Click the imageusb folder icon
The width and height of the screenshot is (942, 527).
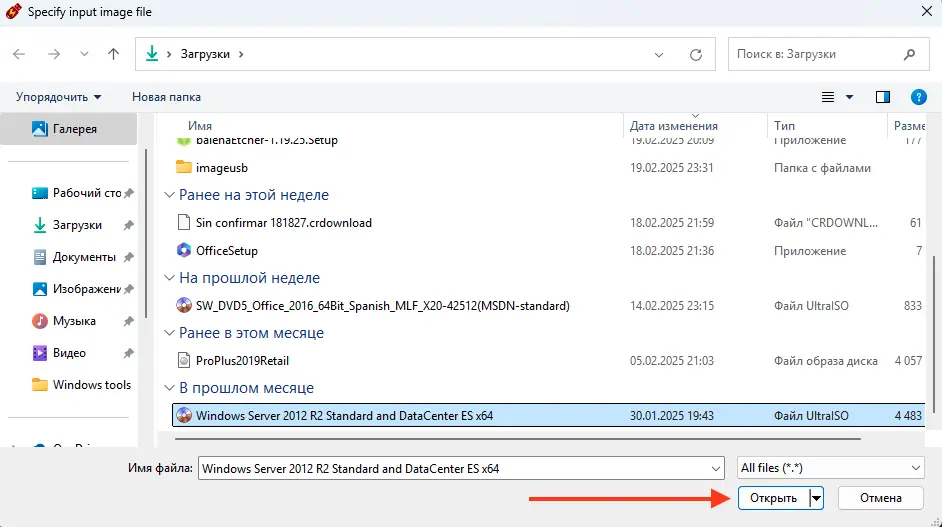[x=184, y=167]
